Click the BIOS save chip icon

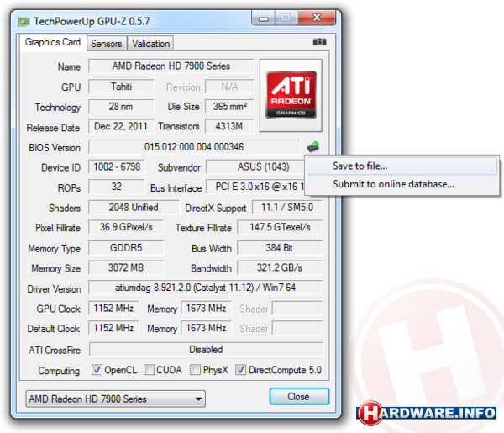pyautogui.click(x=313, y=147)
